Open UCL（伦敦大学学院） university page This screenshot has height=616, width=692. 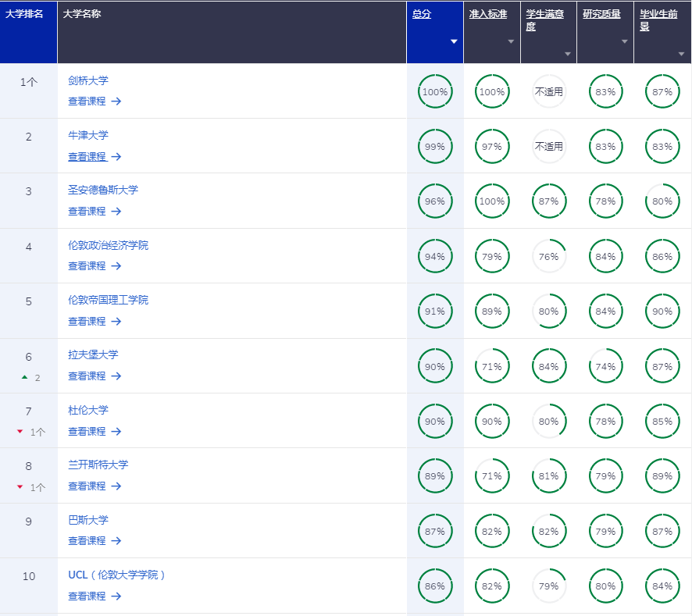click(x=116, y=575)
